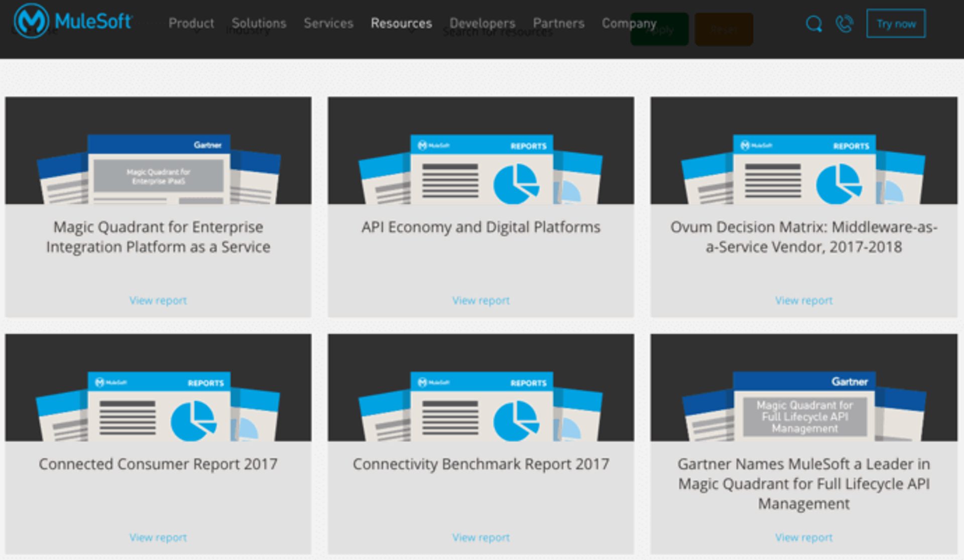Click API Economy and Digital Platforms title
The width and height of the screenshot is (964, 560).
(x=480, y=227)
